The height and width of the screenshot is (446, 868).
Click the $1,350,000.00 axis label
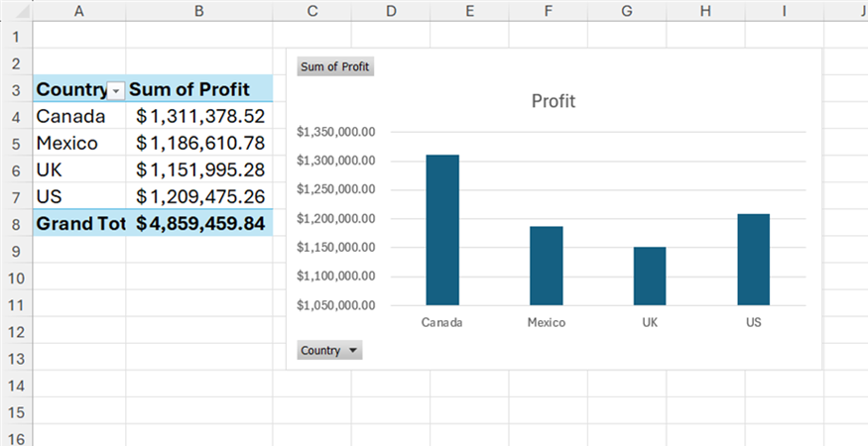(x=336, y=132)
